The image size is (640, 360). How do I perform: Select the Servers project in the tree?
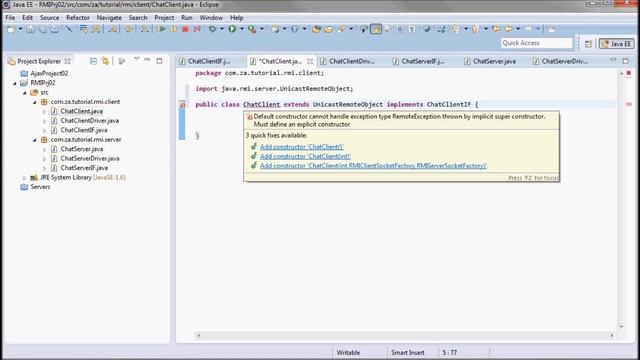point(40,187)
